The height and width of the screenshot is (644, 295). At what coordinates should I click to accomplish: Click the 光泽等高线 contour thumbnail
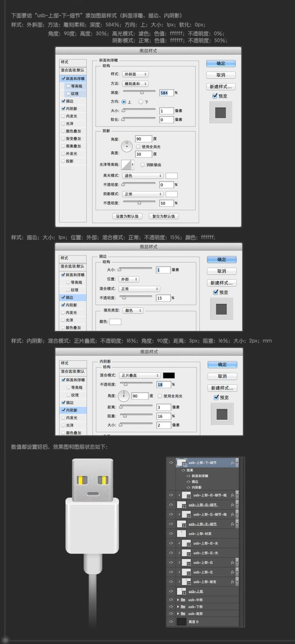click(126, 164)
